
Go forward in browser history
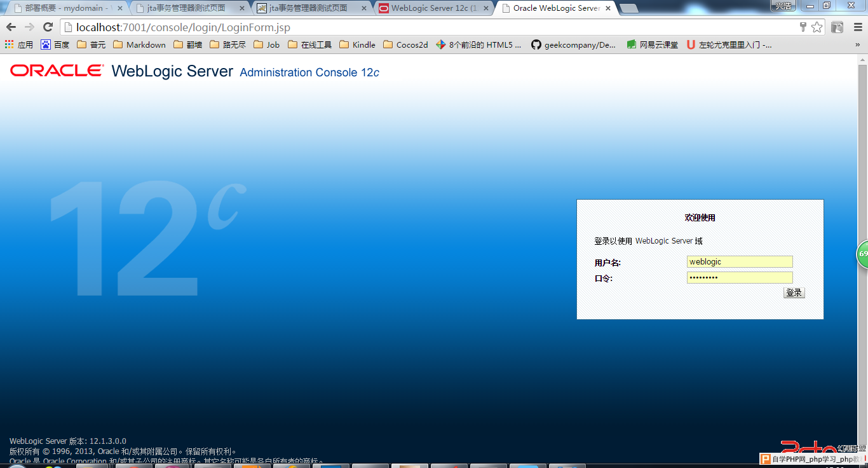point(29,27)
